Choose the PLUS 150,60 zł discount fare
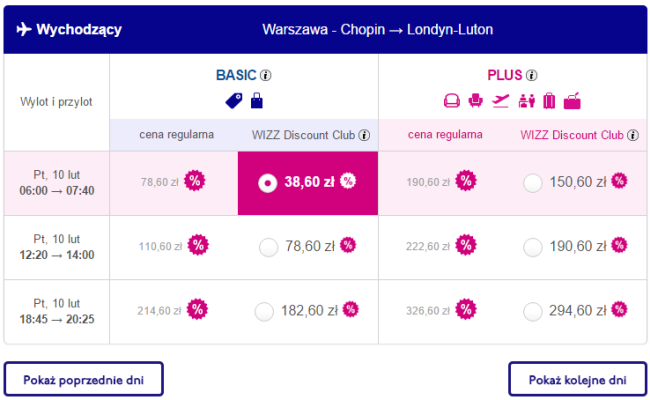 [533, 182]
